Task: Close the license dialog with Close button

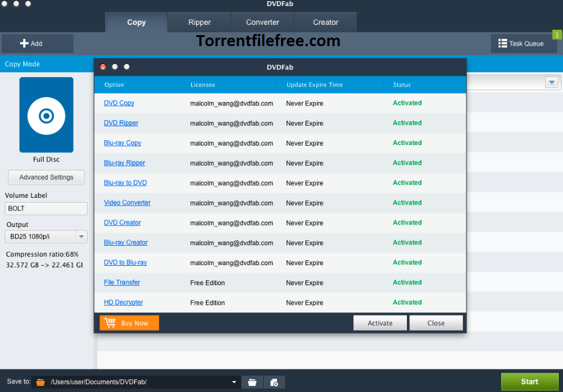Action: pyautogui.click(x=436, y=323)
